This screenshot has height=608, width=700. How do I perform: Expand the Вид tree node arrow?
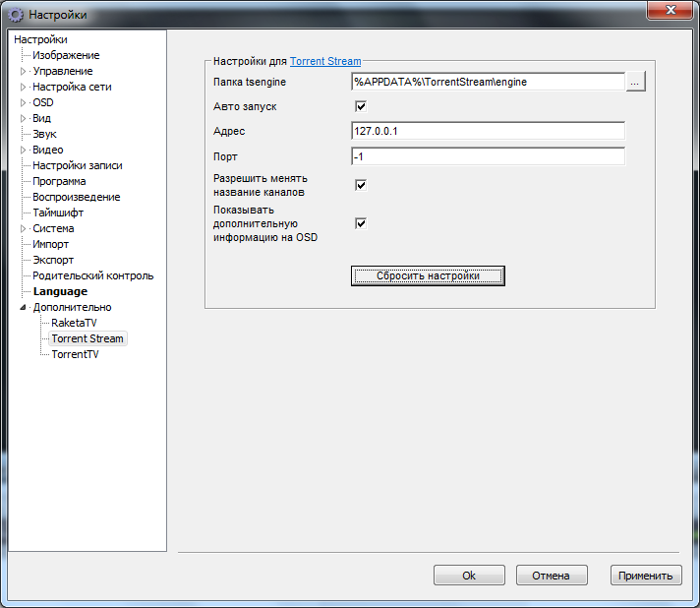click(24, 118)
